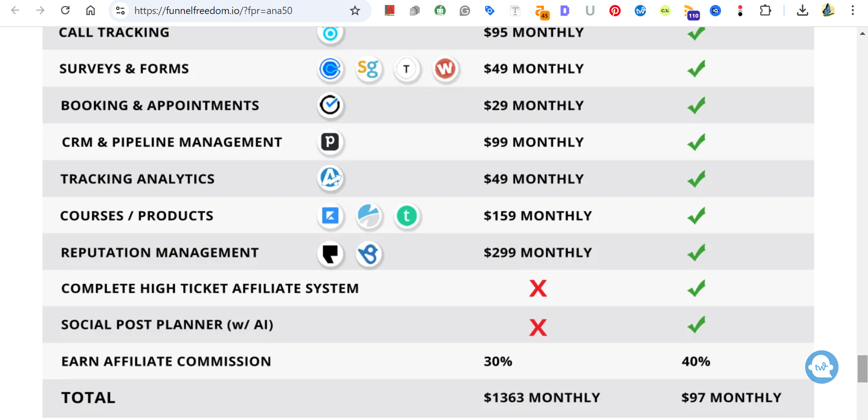The height and width of the screenshot is (420, 868).
Task: Open the site information panel in address bar
Action: 120,10
